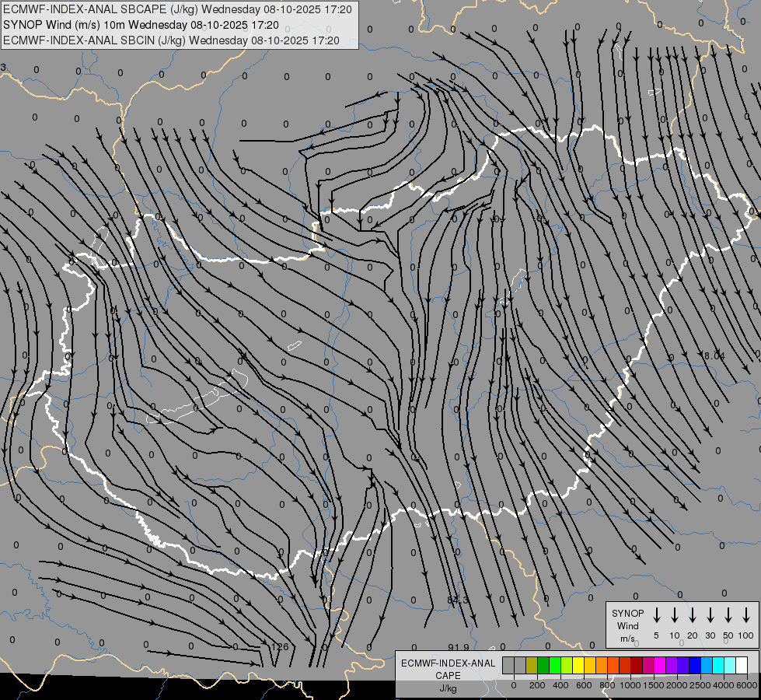
Task: Select the deep blue CAPE swatch before 2500
Action: tap(695, 665)
